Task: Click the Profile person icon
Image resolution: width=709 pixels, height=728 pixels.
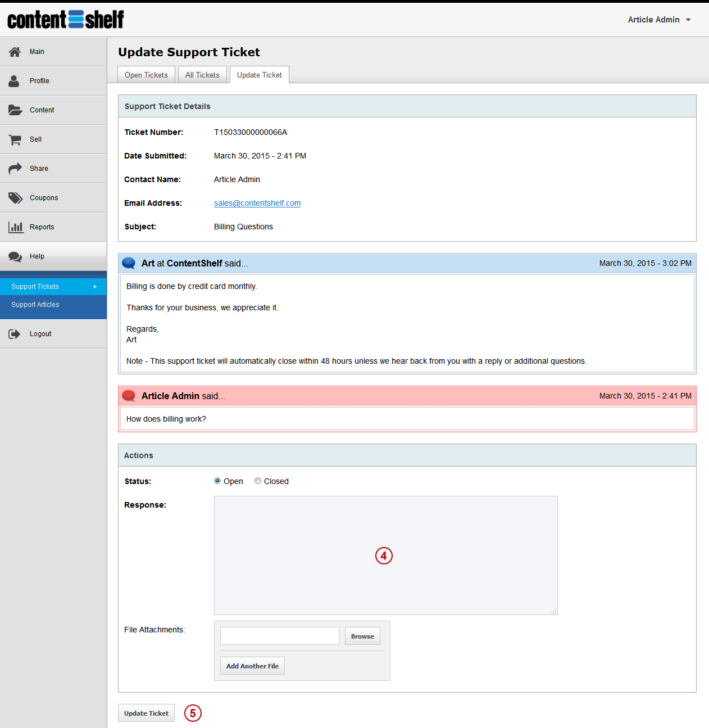Action: pos(14,81)
